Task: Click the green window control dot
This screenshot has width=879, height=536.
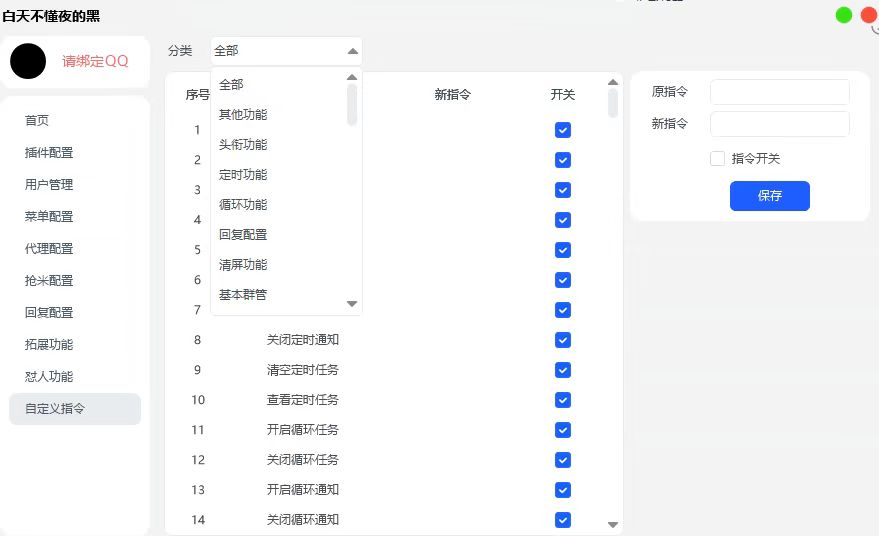Action: [844, 15]
